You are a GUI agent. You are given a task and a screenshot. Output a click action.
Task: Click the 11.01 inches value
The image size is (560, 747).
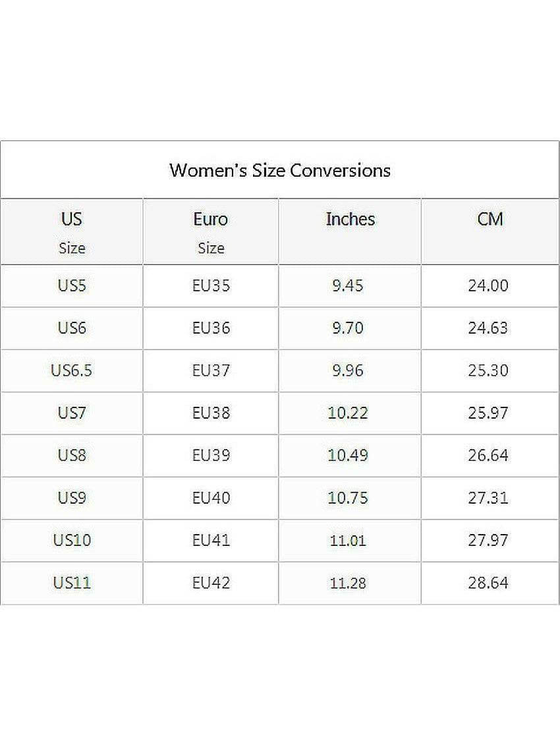(x=348, y=541)
